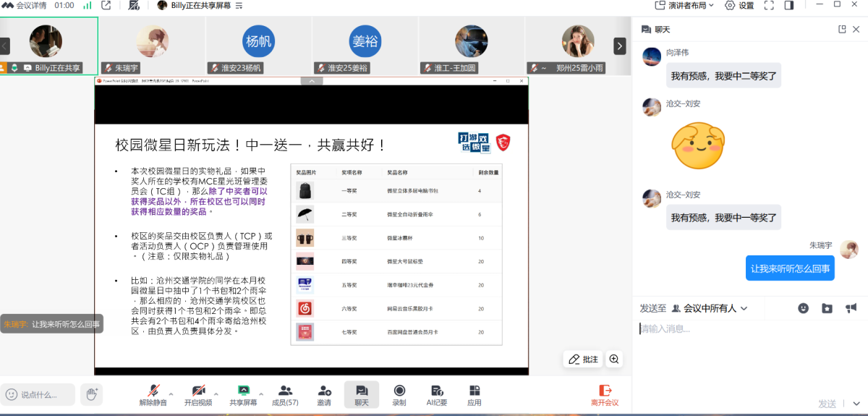Click the megaphone announcement icon in chat

point(851,308)
